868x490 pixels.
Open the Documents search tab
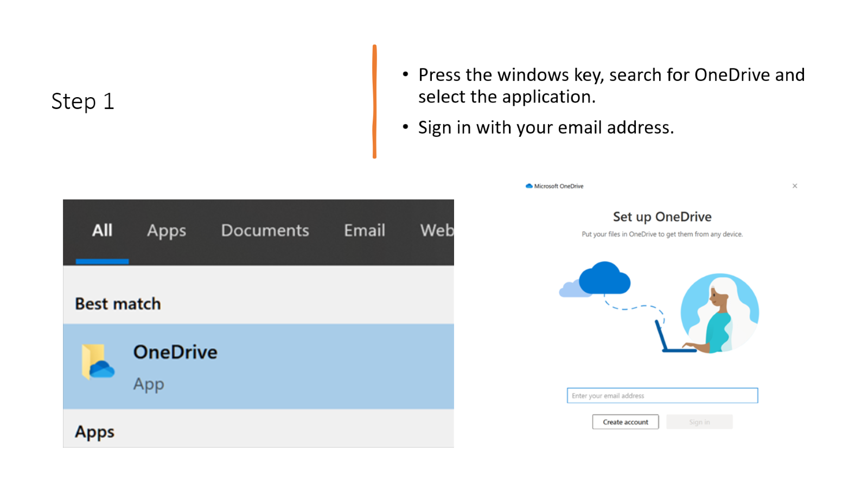[x=265, y=231]
